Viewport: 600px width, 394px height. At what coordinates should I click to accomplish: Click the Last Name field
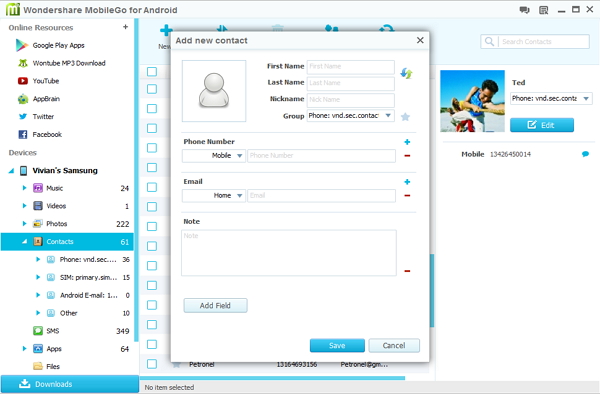(351, 83)
